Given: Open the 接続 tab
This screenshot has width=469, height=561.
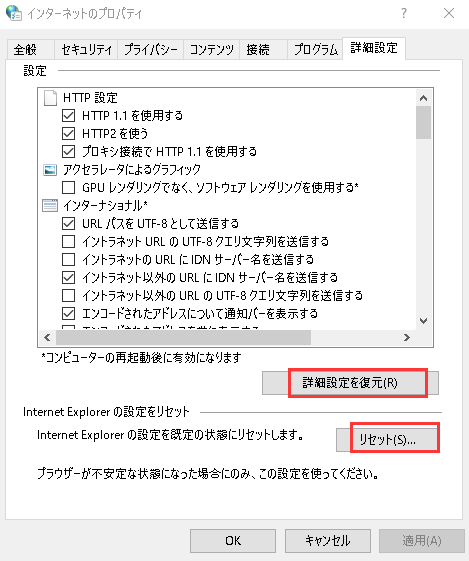Looking at the screenshot, I should (x=263, y=49).
